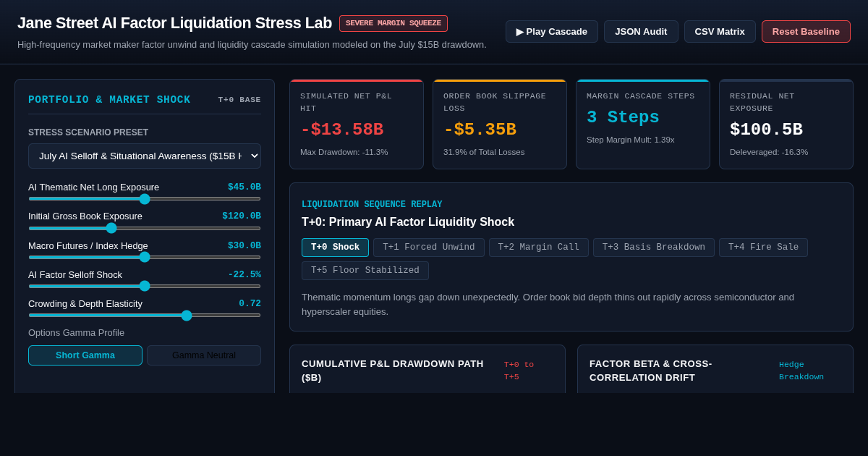868x456 pixels.
Task: Click the 31.9% of Total Losses text
Action: pyautogui.click(x=484, y=152)
